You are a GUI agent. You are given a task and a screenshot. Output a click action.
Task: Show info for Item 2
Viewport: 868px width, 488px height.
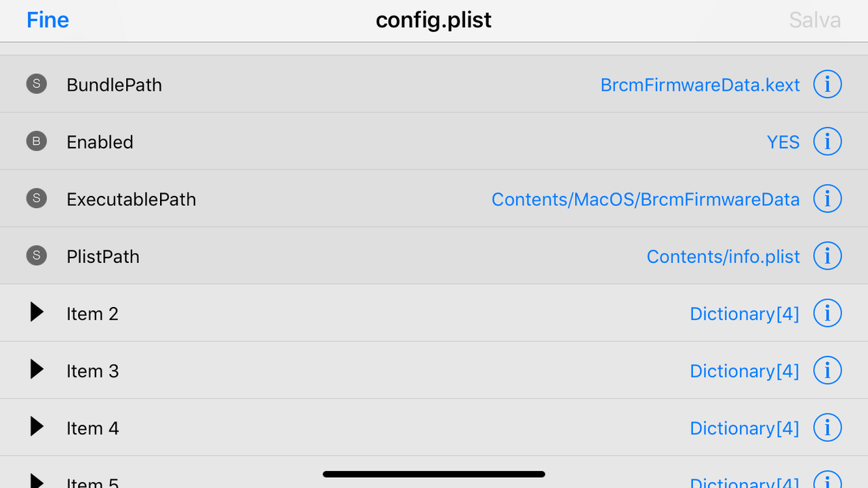click(827, 313)
